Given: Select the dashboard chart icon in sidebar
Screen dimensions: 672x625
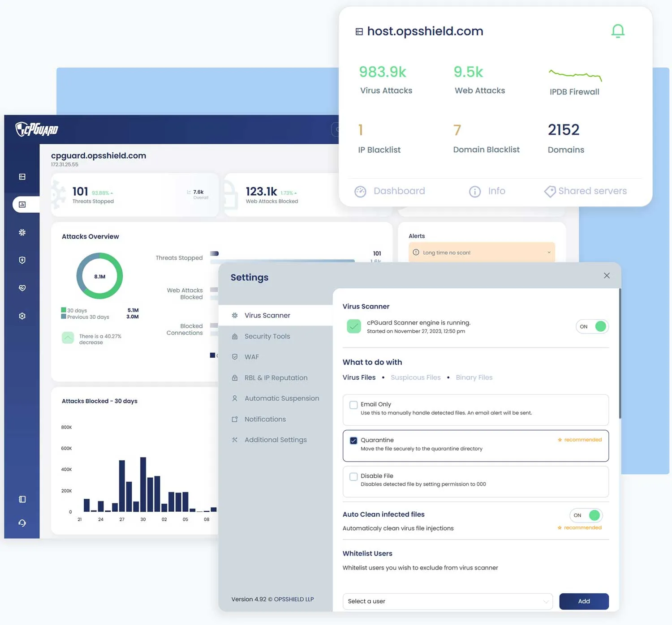Looking at the screenshot, I should (22, 205).
